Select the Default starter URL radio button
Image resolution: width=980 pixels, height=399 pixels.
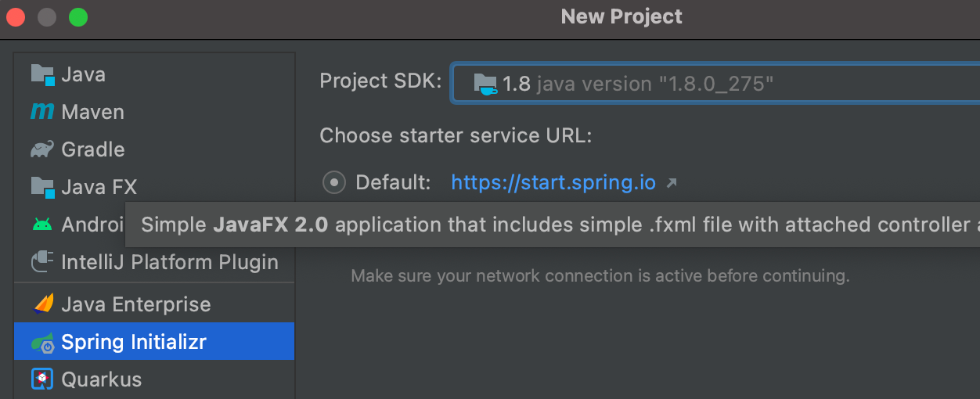coord(334,183)
